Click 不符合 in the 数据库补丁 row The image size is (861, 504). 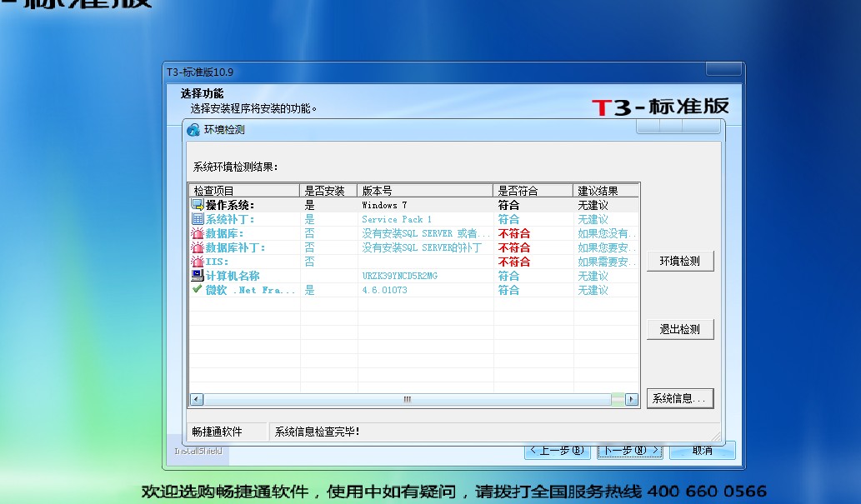click(514, 247)
